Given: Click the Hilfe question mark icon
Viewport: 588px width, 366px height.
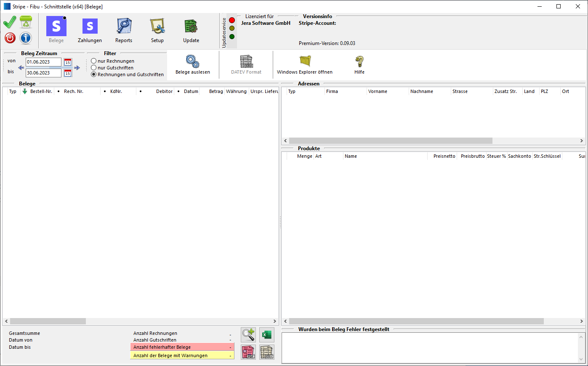Looking at the screenshot, I should click(x=359, y=62).
